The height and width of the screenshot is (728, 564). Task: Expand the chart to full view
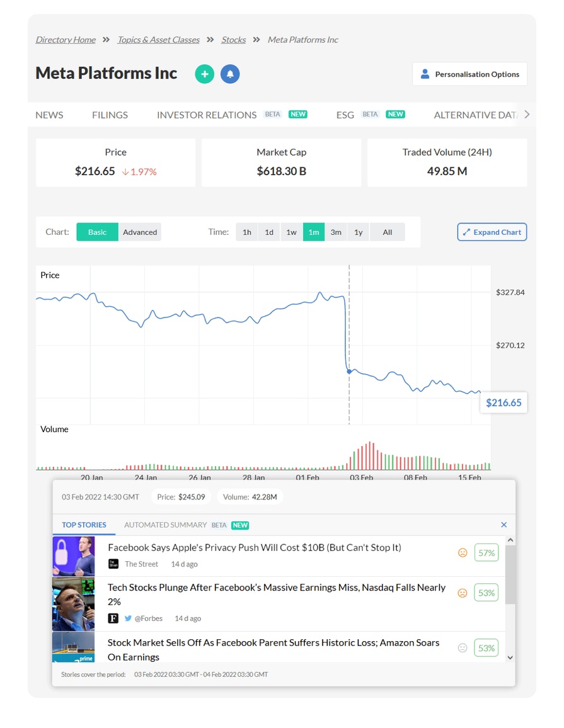pyautogui.click(x=492, y=232)
